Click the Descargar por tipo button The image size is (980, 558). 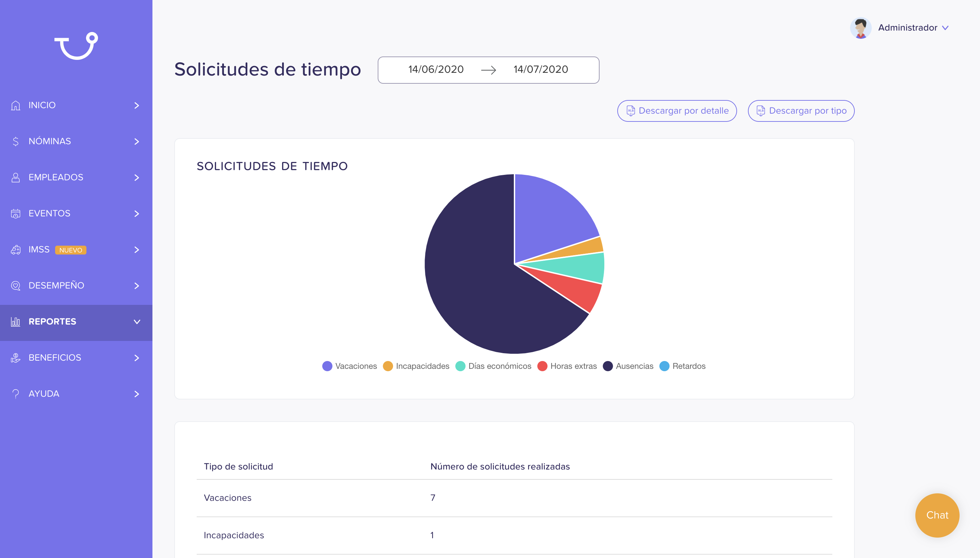801,111
